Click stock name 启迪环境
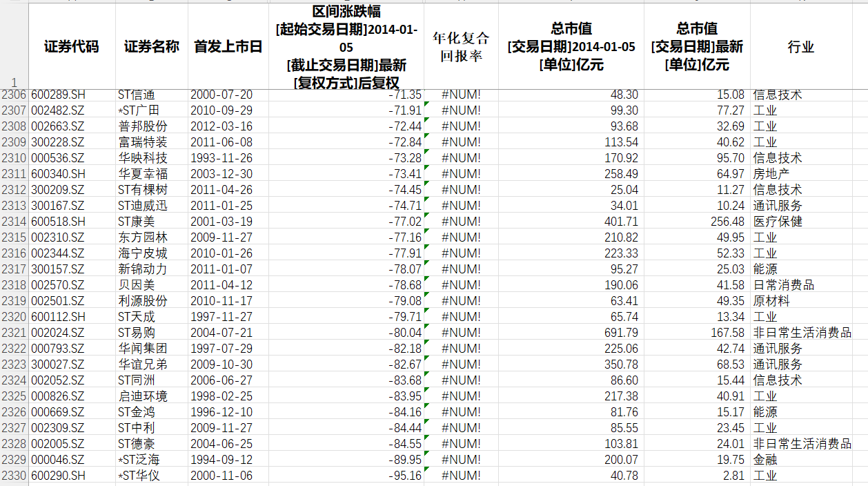 tap(143, 396)
